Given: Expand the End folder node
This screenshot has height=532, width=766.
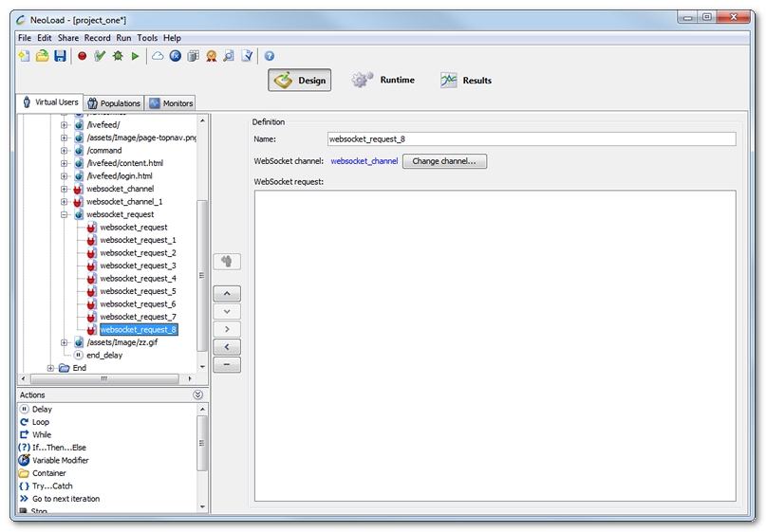Looking at the screenshot, I should (x=51, y=368).
